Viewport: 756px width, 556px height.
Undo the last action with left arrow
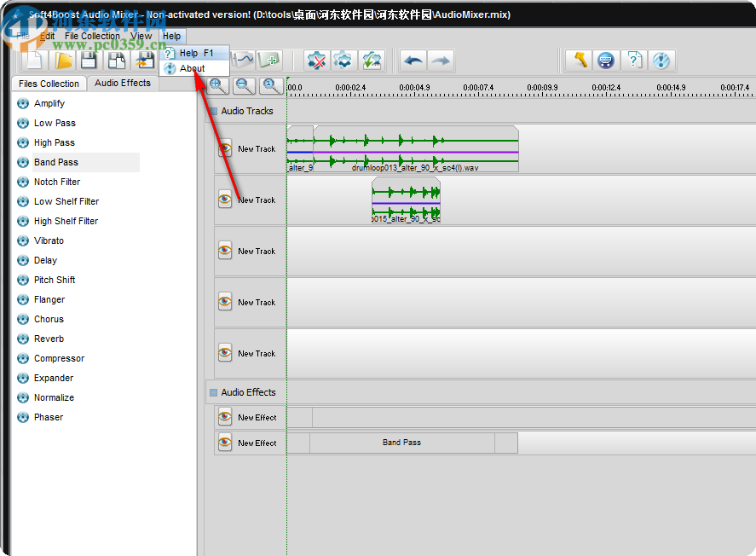pos(413,61)
